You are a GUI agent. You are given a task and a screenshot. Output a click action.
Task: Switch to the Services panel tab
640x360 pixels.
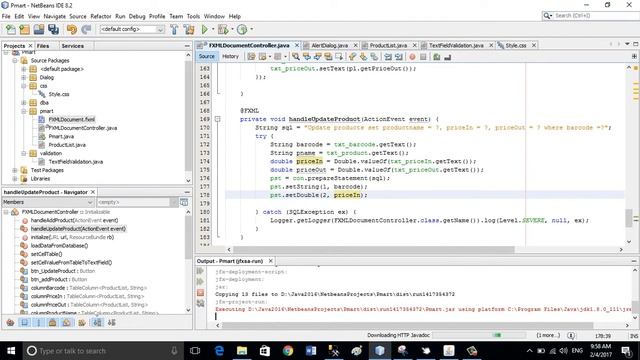[73, 46]
